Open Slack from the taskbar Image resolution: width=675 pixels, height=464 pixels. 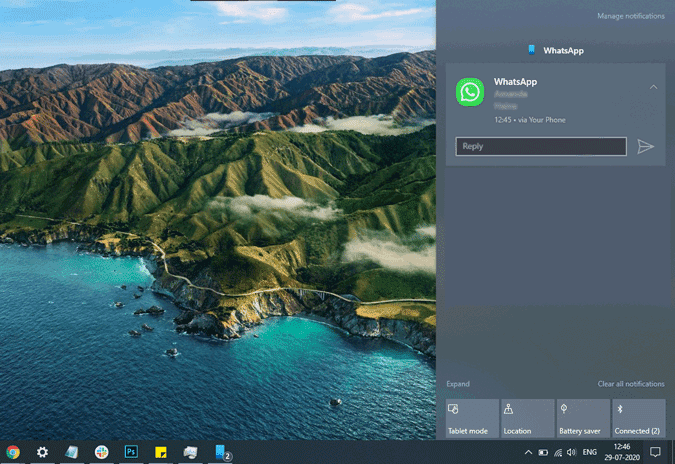(101, 452)
